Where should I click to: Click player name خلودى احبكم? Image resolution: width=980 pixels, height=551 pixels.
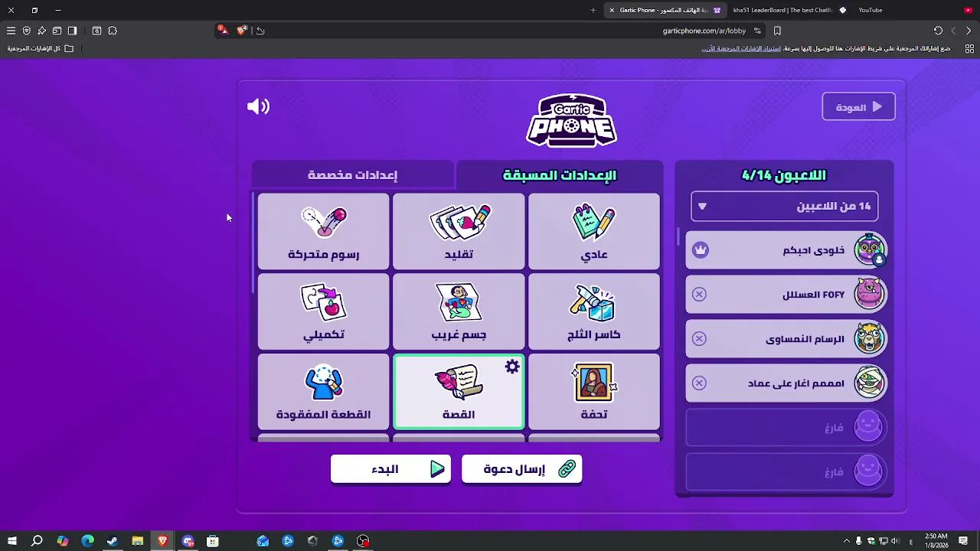[813, 250]
